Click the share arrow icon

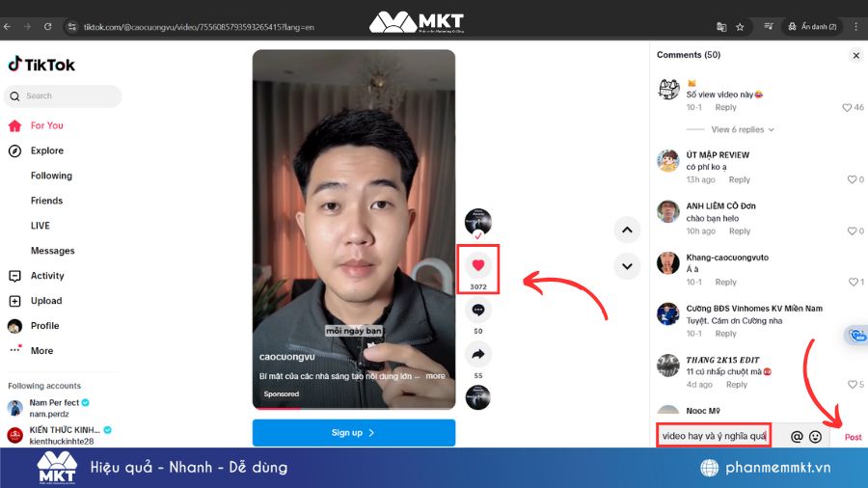click(x=478, y=354)
